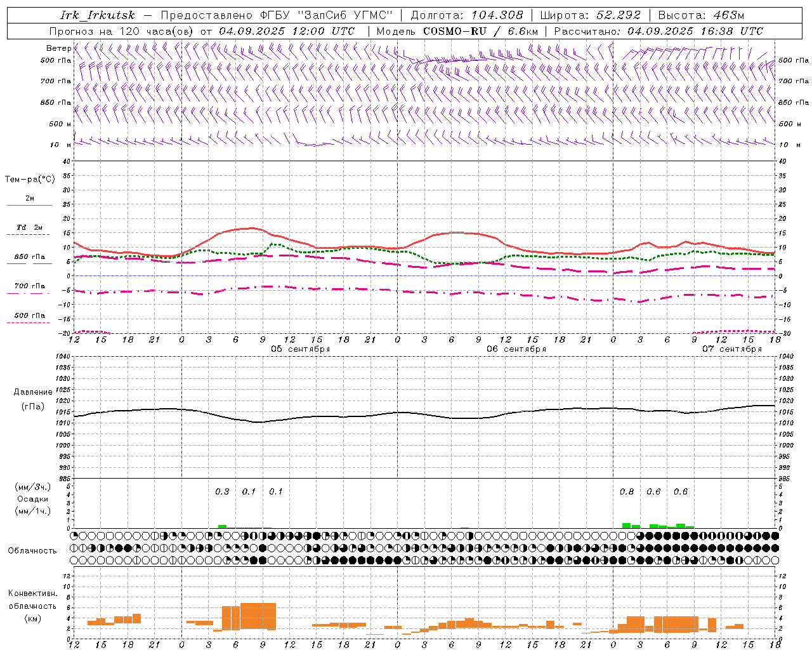Click the 'Ветер' wind panel label
This screenshot has width=812, height=650.
click(58, 48)
